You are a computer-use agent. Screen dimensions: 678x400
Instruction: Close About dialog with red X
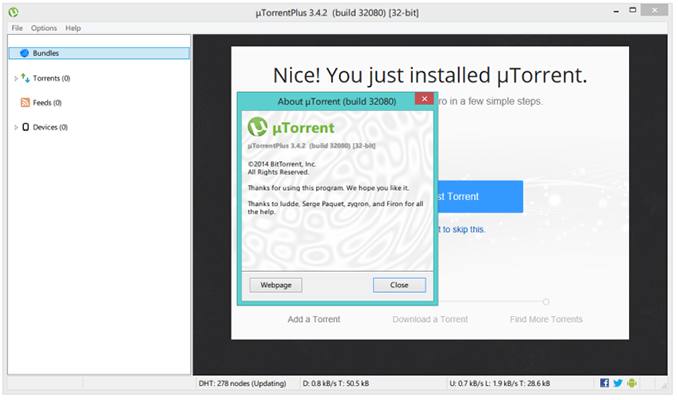[x=424, y=99]
